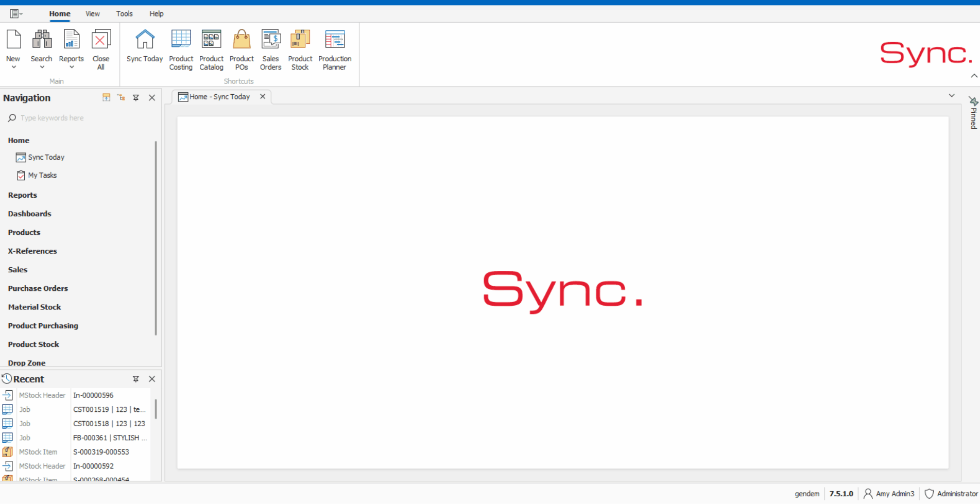The width and height of the screenshot is (980, 504).
Task: Expand the Drop Zone navigation group
Action: click(27, 363)
